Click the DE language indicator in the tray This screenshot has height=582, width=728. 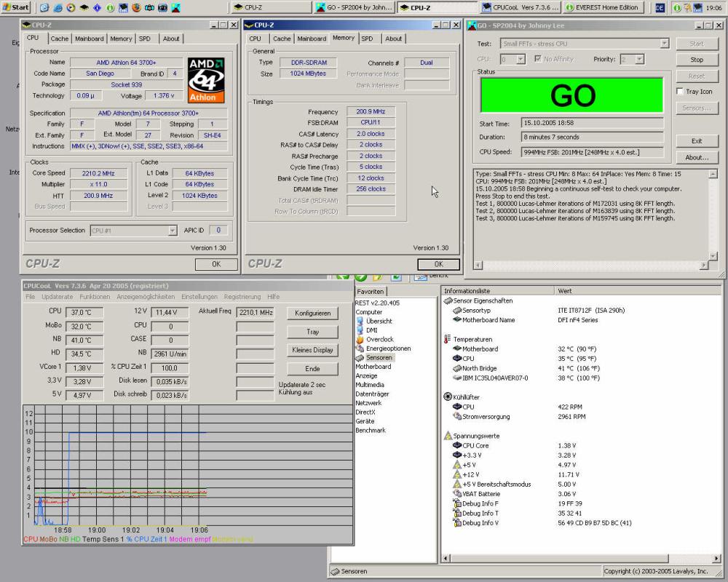coord(660,8)
